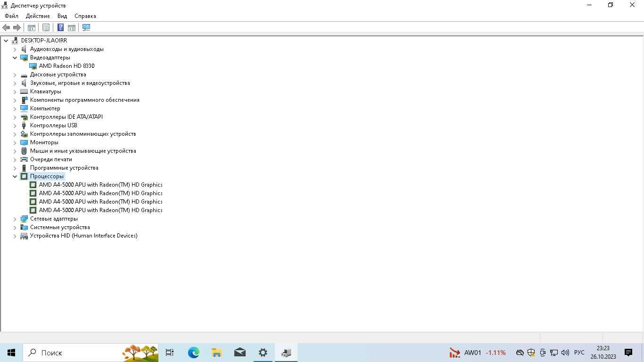Select Контроллеры IDE ATA/ATAPI label
Screen dimensions: 644x362
tap(66, 117)
